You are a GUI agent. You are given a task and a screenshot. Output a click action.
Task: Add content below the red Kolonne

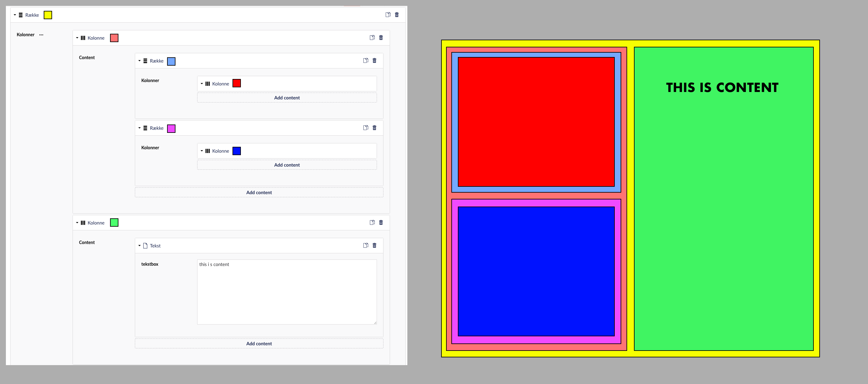pos(287,98)
